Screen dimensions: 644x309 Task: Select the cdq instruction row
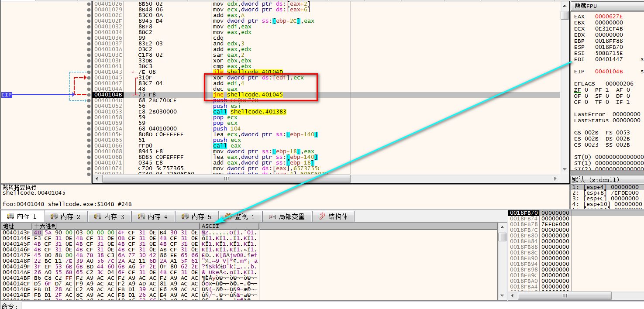[218, 38]
